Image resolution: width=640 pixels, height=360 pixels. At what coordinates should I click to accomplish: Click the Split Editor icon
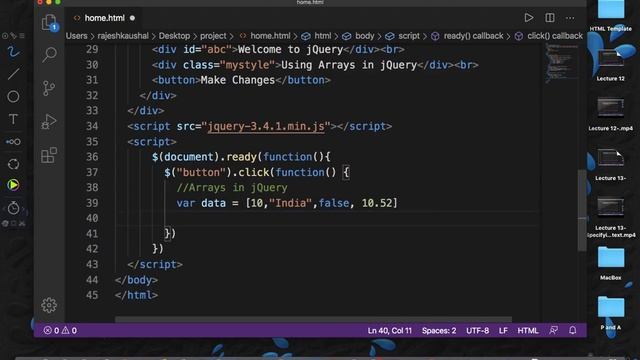pyautogui.click(x=550, y=18)
